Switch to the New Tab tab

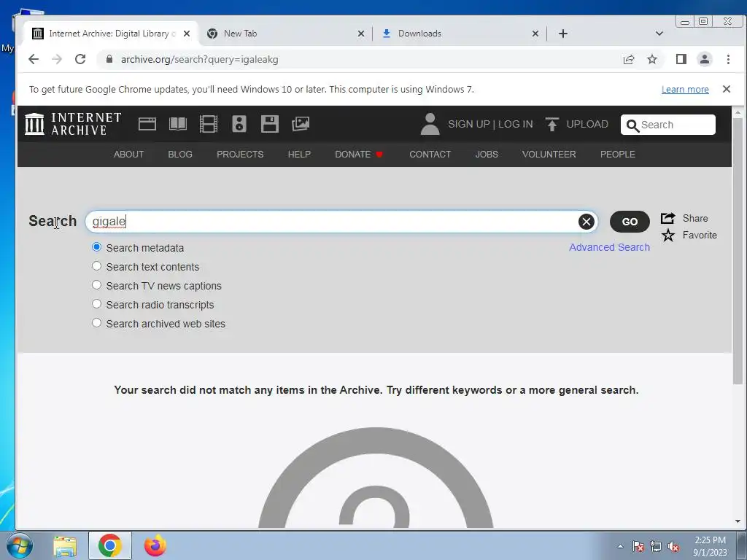[x=285, y=34]
